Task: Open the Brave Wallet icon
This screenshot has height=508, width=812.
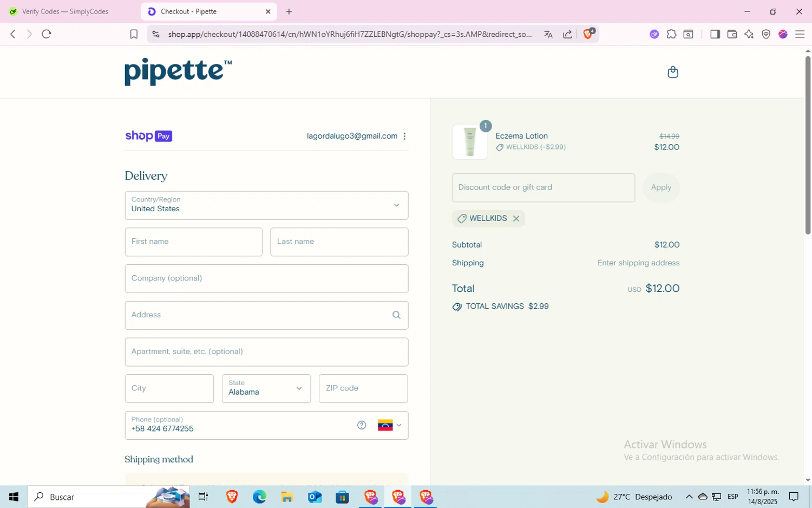Action: (x=732, y=34)
